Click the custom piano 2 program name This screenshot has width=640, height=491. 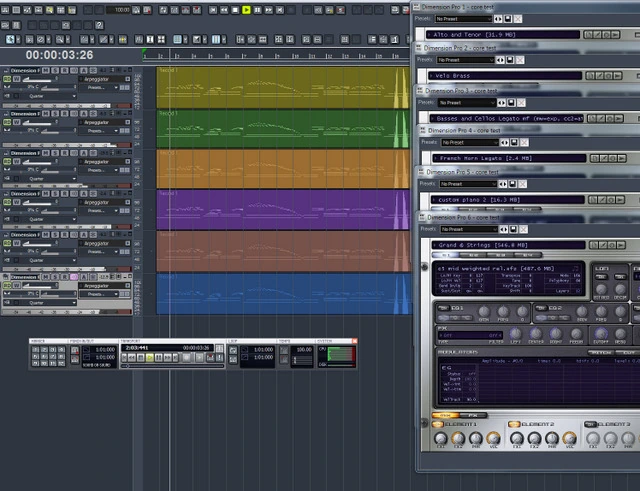(x=479, y=200)
